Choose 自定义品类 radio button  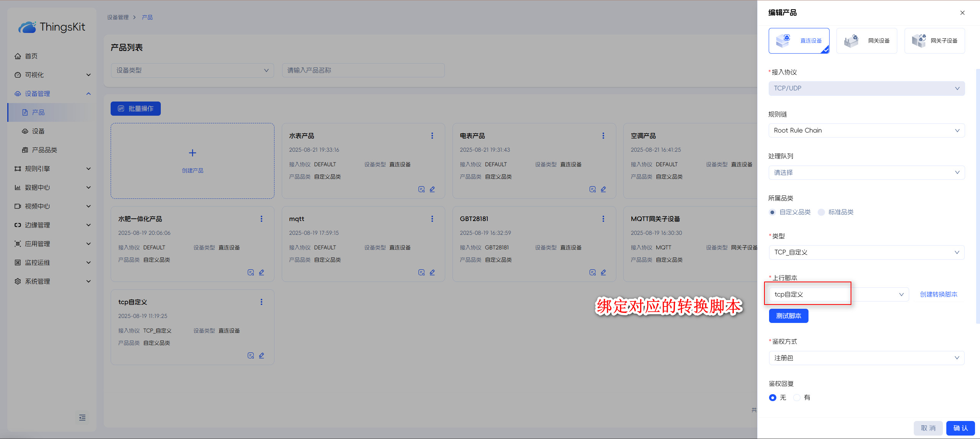773,212
